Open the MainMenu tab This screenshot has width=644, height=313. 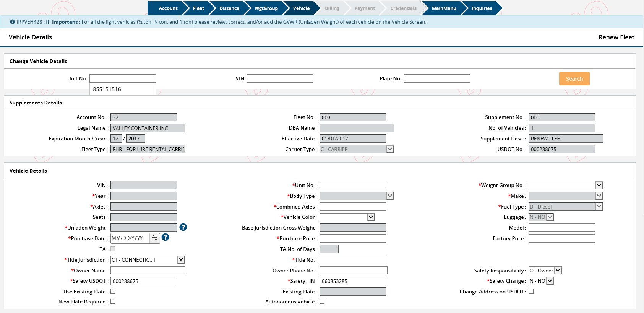coord(444,8)
